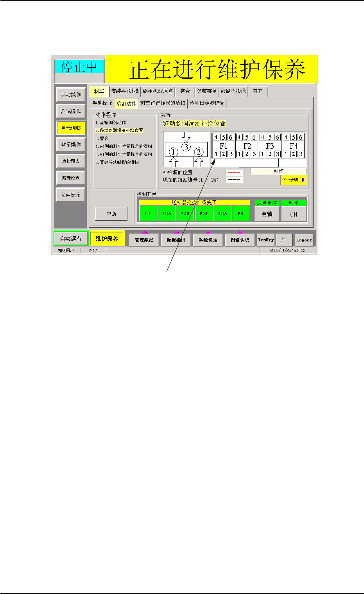The image size is (364, 594).
Task: Select step 3. 磨合 in action list
Action: pos(102,139)
